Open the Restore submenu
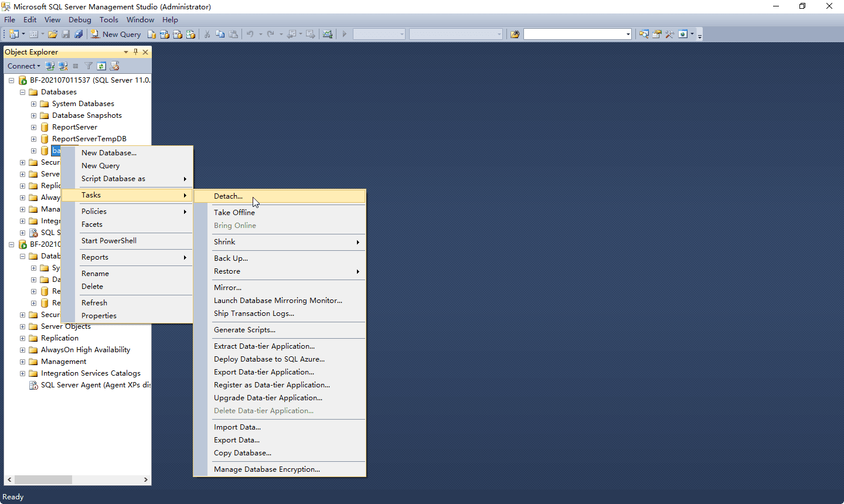This screenshot has height=504, width=844. coord(280,271)
